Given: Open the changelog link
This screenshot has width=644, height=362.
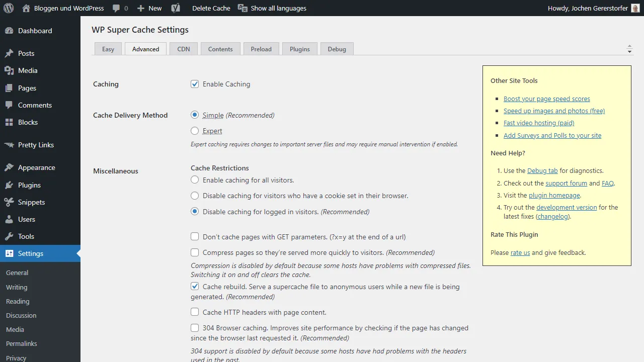Looking at the screenshot, I should pos(553,216).
